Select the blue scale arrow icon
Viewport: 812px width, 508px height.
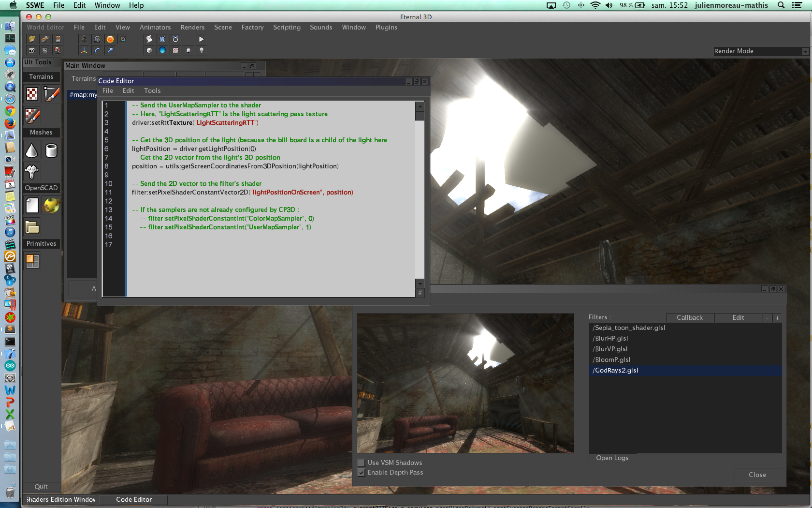[x=110, y=50]
